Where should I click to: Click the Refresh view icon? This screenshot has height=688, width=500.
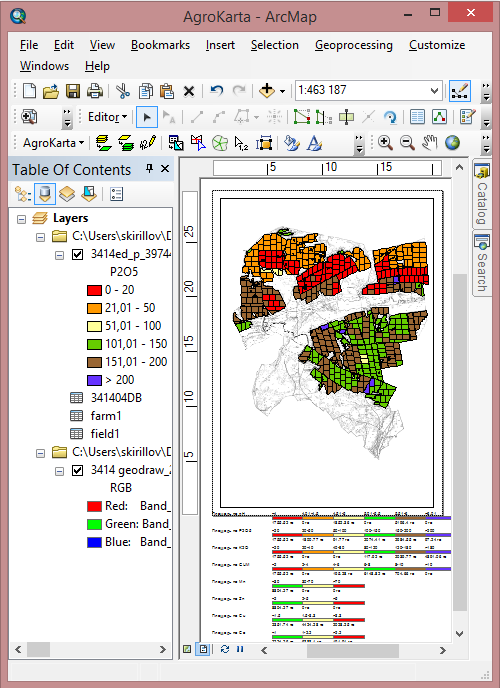coord(225,649)
